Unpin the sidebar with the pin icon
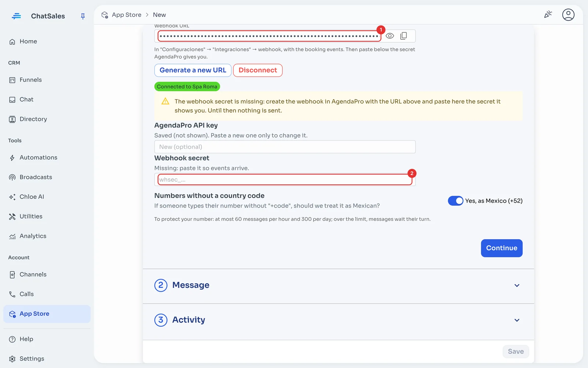The image size is (588, 368). click(83, 16)
